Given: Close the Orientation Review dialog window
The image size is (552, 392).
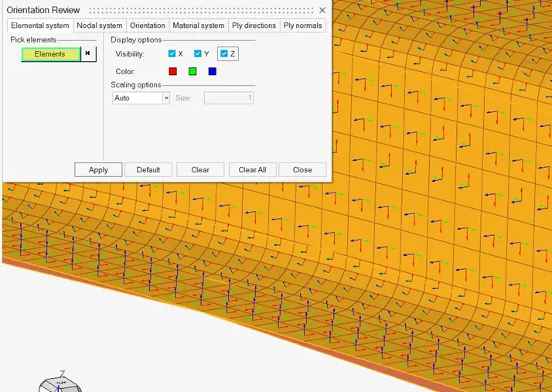Looking at the screenshot, I should 322,10.
